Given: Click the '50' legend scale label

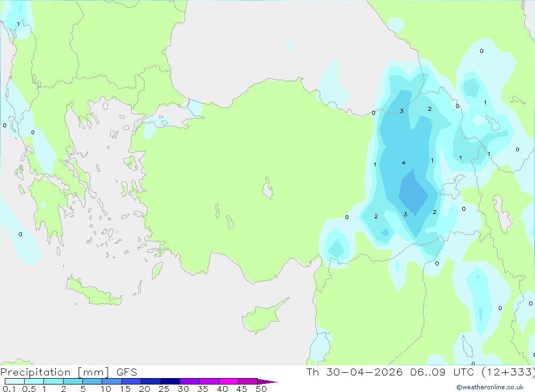Looking at the screenshot, I should click(261, 389).
